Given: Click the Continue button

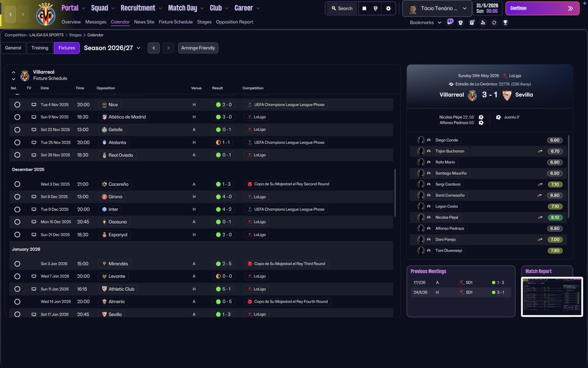Looking at the screenshot, I should [543, 8].
